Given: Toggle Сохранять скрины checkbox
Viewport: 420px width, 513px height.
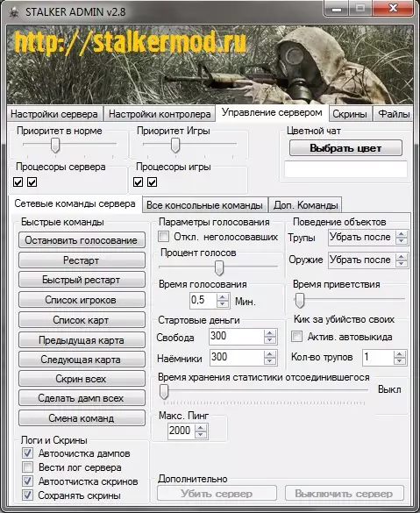Looking at the screenshot, I should click(27, 495).
